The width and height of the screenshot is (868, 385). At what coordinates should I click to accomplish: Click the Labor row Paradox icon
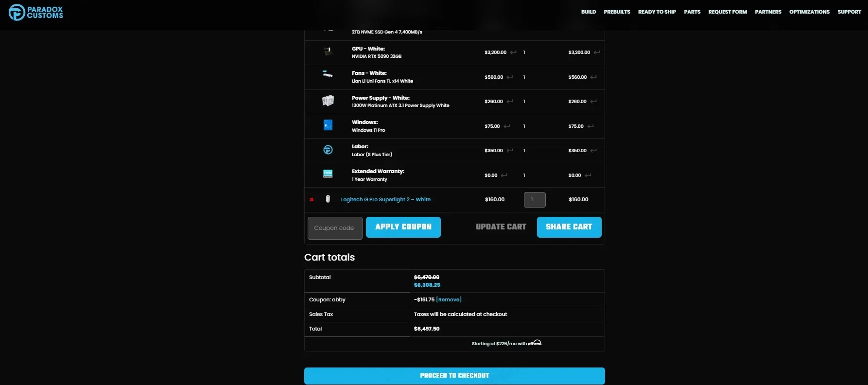(328, 150)
